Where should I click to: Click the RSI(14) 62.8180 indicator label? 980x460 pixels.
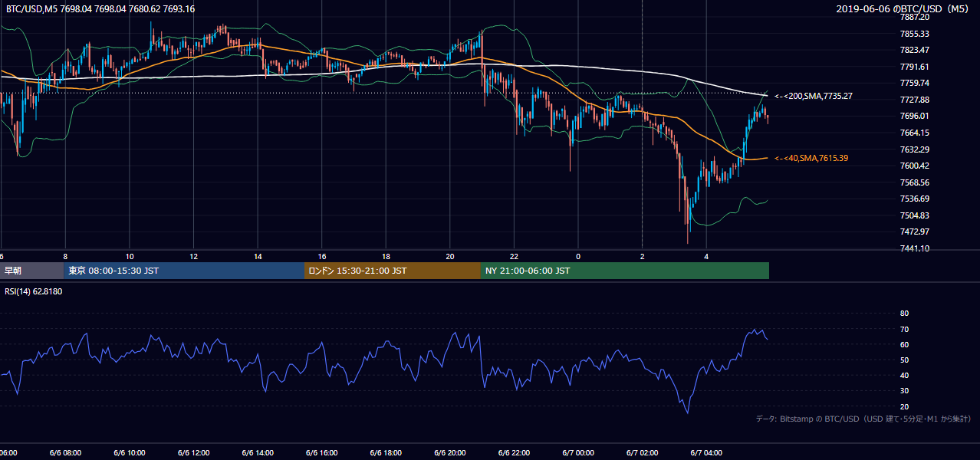[34, 291]
